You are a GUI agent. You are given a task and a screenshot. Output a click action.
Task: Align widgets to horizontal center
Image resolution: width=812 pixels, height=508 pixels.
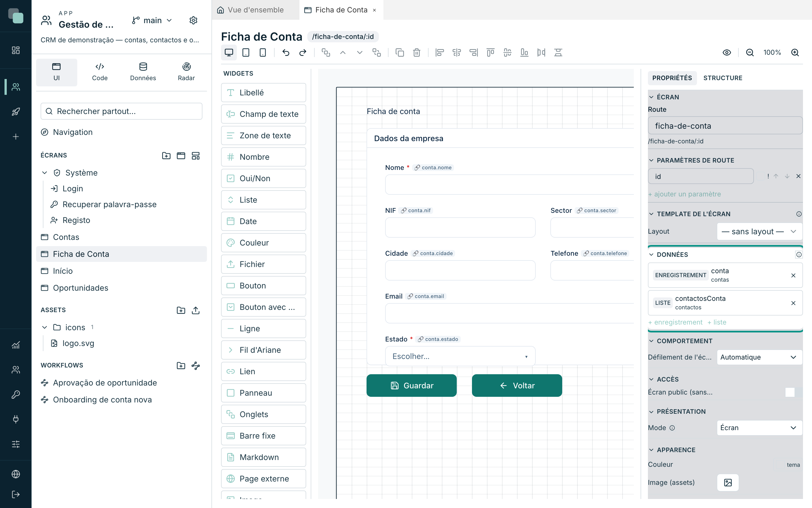(457, 52)
